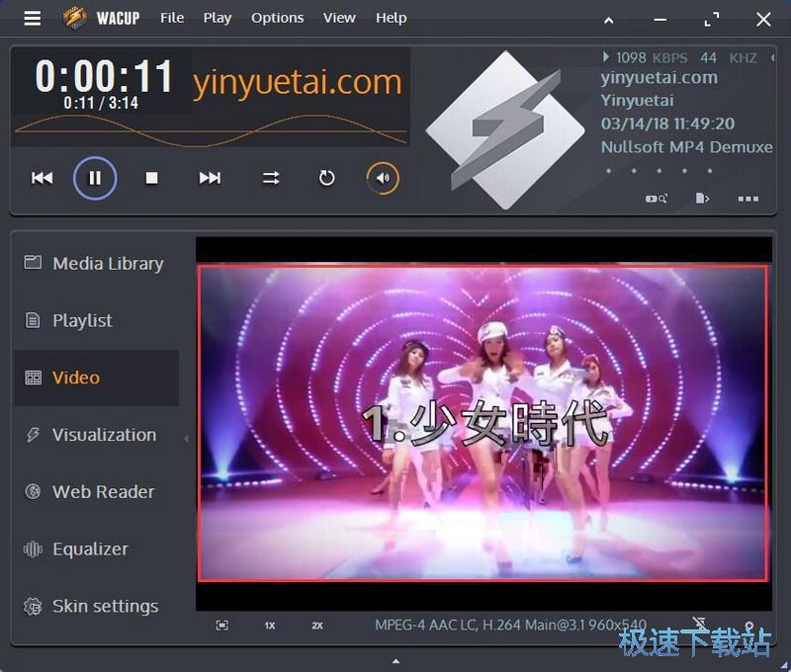
Task: Skip to the next track
Action: [210, 178]
